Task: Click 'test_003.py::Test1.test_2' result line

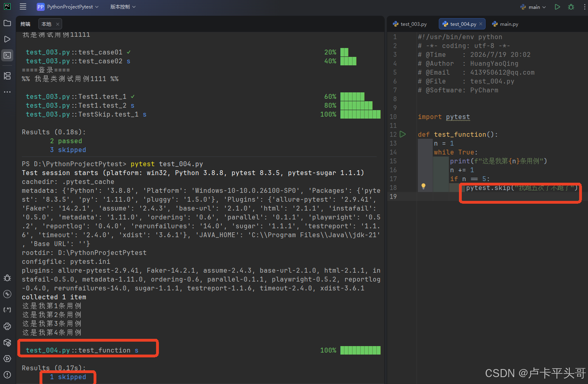Action: pyautogui.click(x=80, y=106)
